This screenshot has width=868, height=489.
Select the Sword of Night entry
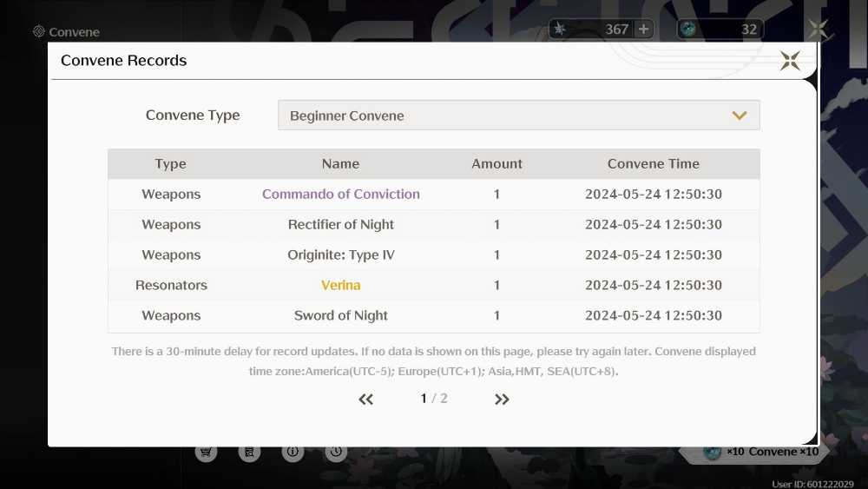click(341, 315)
